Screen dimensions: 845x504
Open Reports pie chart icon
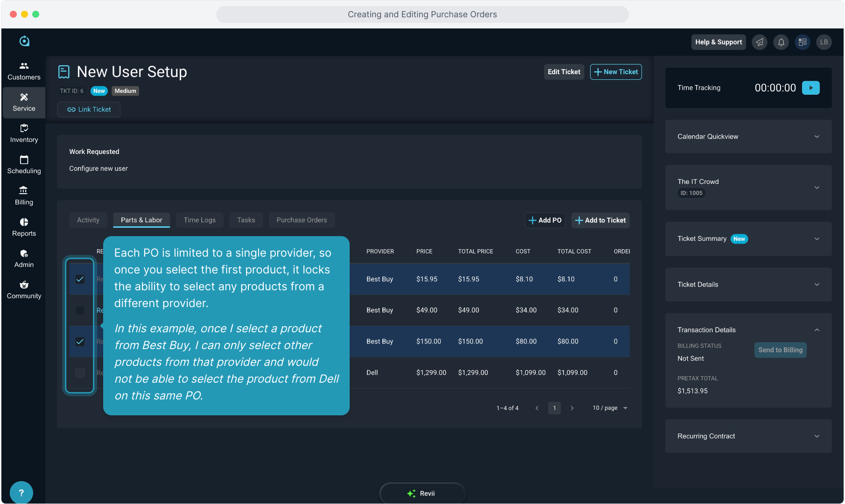24,222
